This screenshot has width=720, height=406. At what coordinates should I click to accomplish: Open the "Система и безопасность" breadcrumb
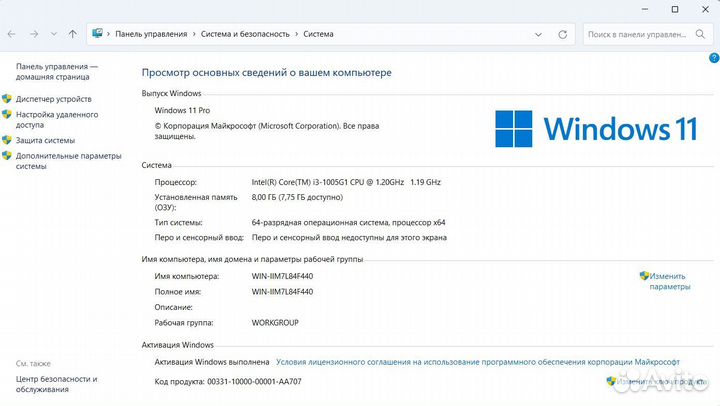(x=245, y=34)
